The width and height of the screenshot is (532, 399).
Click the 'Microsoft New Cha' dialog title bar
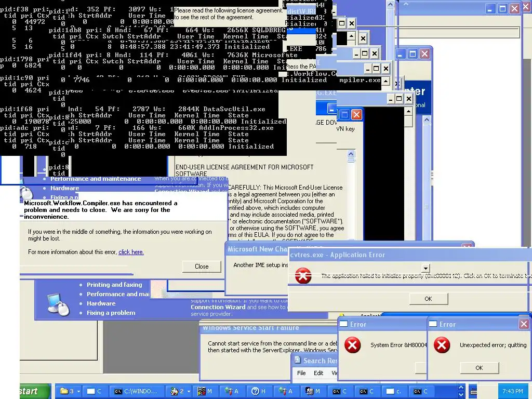257,249
